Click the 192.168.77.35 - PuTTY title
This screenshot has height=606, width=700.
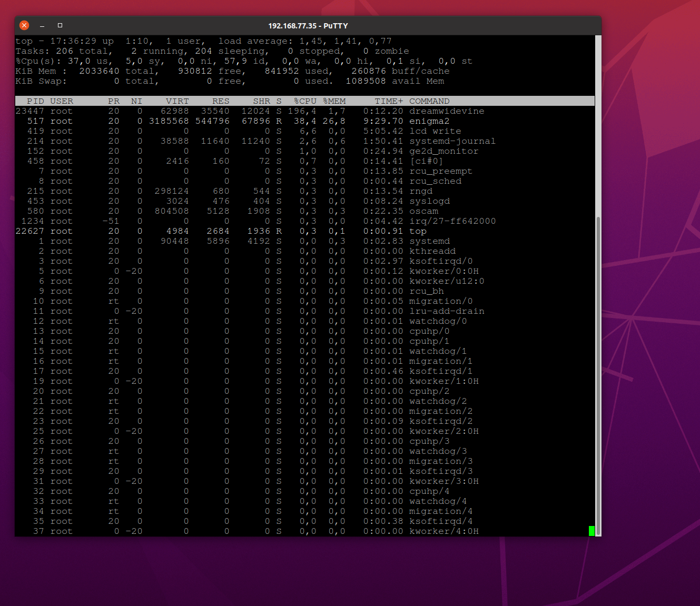pyautogui.click(x=308, y=26)
